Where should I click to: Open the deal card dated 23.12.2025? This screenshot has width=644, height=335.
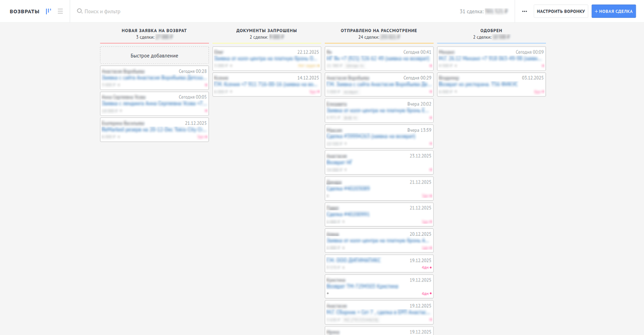click(x=379, y=162)
